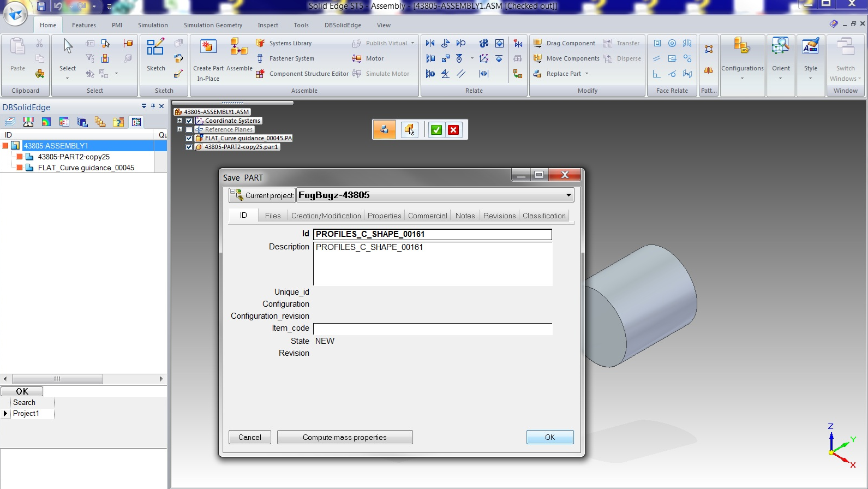
Task: Open the View ribbon tab
Action: click(x=384, y=25)
